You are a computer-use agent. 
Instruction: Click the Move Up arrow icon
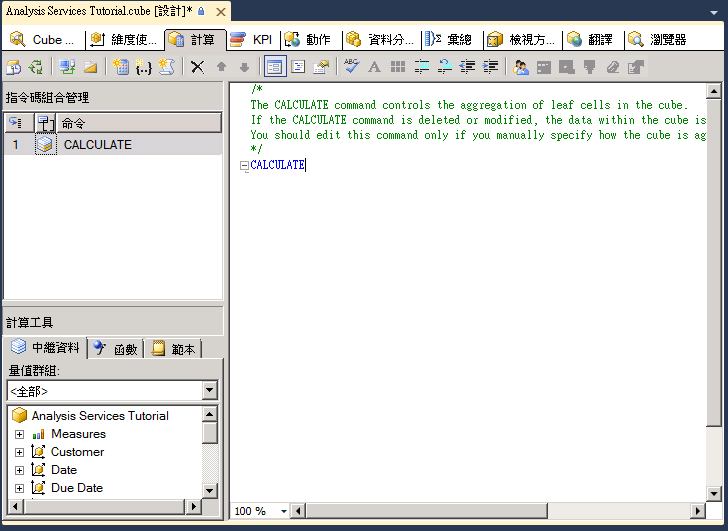pyautogui.click(x=221, y=67)
